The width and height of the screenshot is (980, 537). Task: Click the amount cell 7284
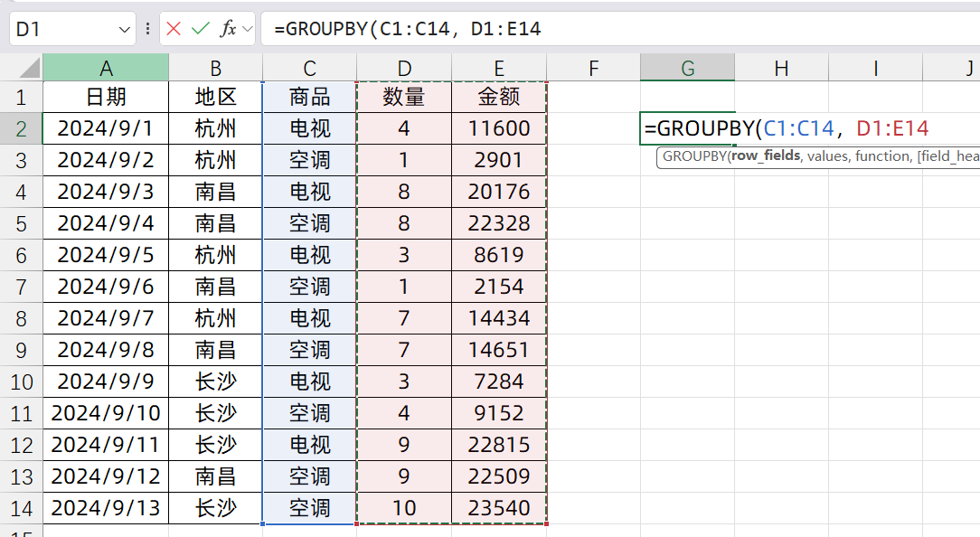pos(499,382)
